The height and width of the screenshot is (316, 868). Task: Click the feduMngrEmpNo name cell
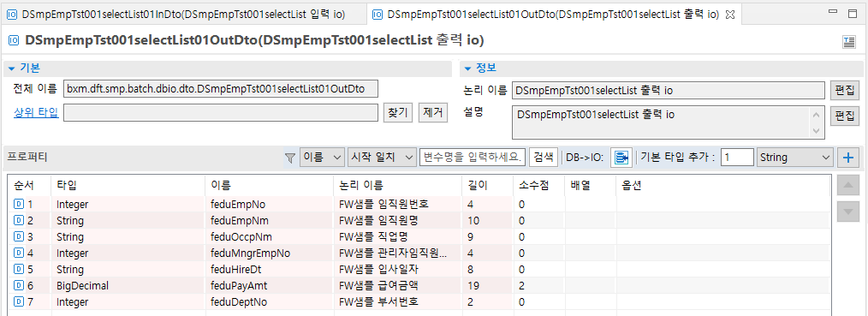[x=270, y=253]
